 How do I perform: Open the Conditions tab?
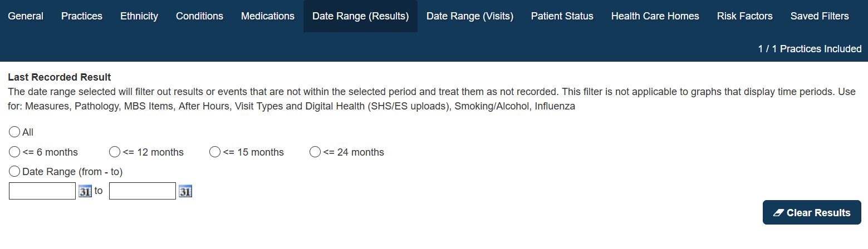(x=199, y=16)
